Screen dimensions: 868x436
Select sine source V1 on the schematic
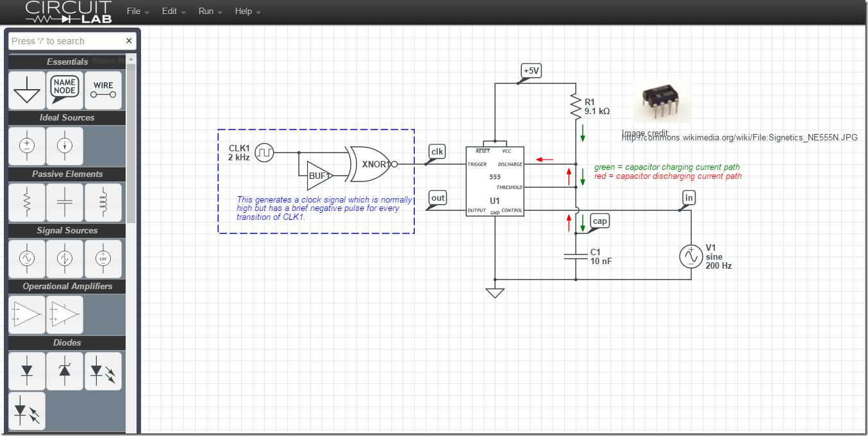coord(691,256)
